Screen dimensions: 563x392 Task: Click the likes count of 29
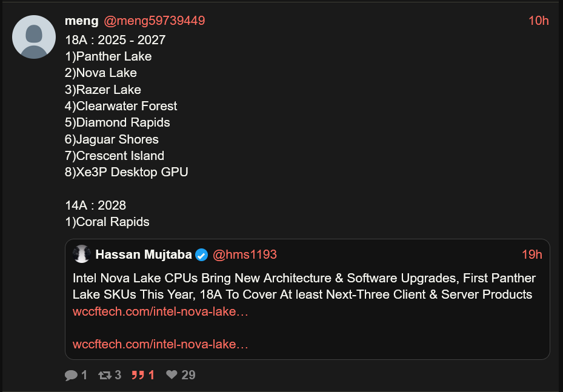click(x=188, y=375)
